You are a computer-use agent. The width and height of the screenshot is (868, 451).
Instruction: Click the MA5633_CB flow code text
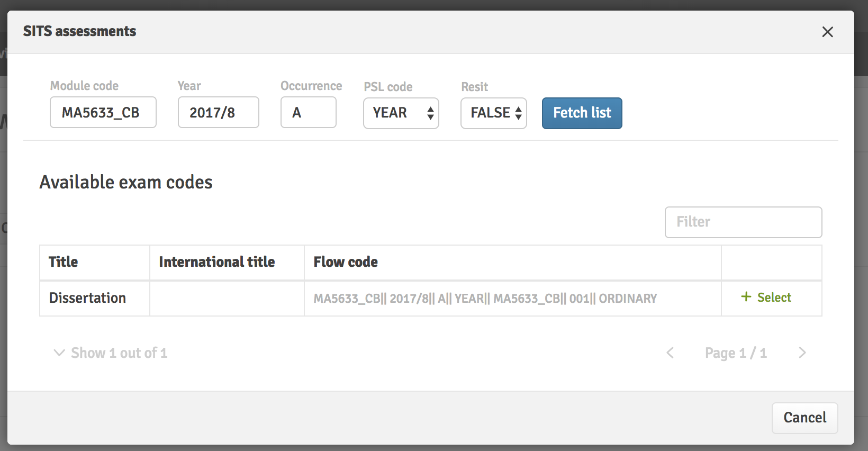coord(485,299)
